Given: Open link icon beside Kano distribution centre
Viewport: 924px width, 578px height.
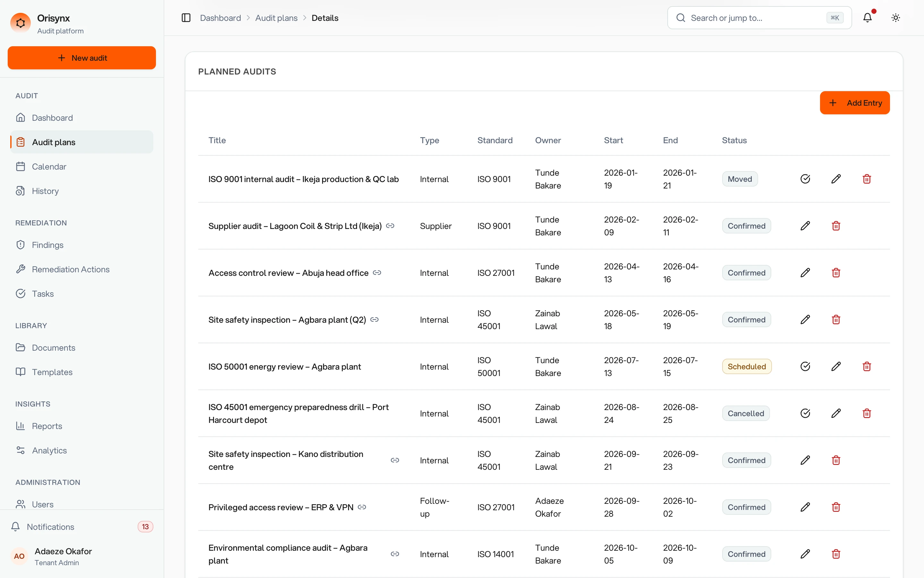Looking at the screenshot, I should (x=395, y=460).
